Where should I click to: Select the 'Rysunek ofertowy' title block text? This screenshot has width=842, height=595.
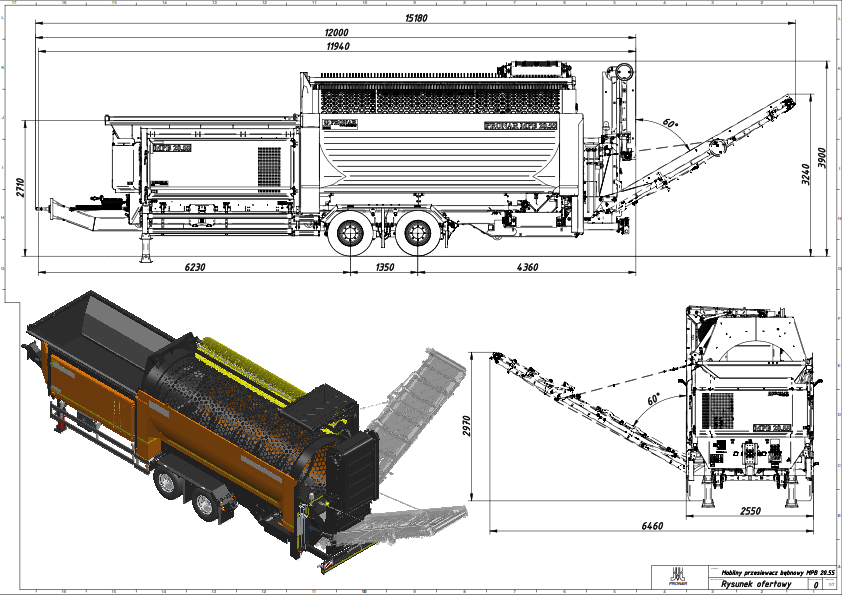756,584
